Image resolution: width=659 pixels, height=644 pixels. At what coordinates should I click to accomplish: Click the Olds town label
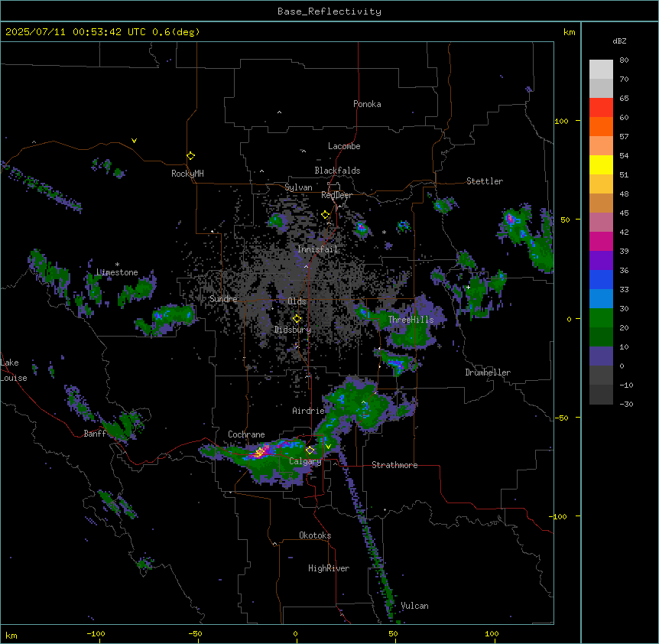(297, 301)
